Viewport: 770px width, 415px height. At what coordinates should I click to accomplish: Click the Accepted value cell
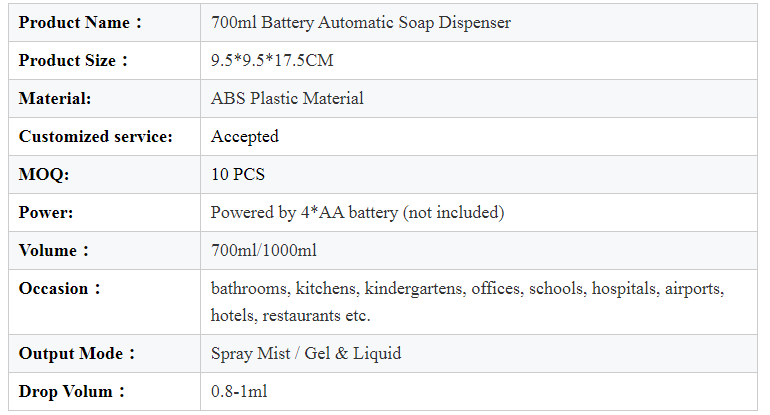[x=479, y=137]
